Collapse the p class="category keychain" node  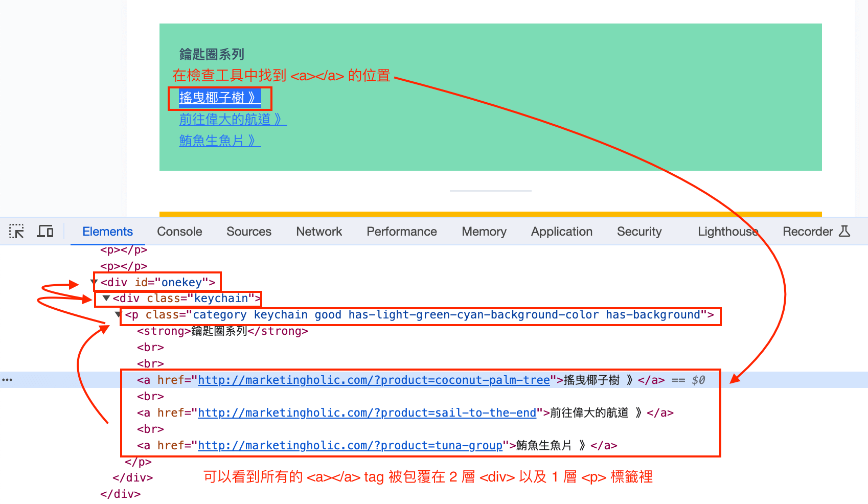coord(118,314)
